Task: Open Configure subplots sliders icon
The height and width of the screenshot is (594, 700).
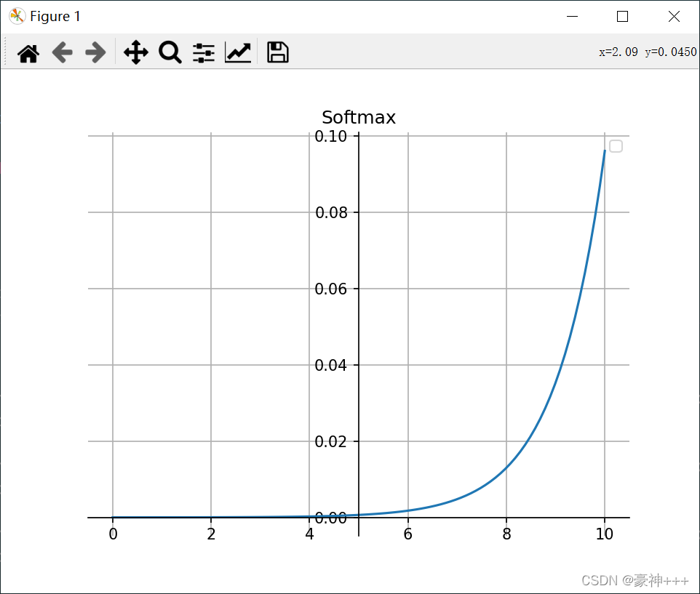Action: click(x=204, y=52)
